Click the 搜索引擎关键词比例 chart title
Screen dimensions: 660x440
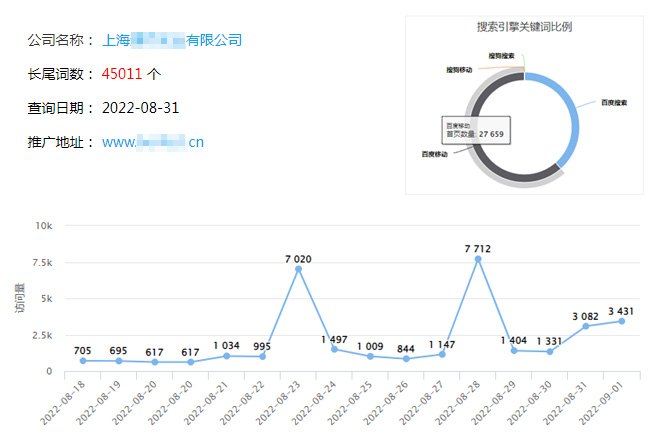point(524,27)
